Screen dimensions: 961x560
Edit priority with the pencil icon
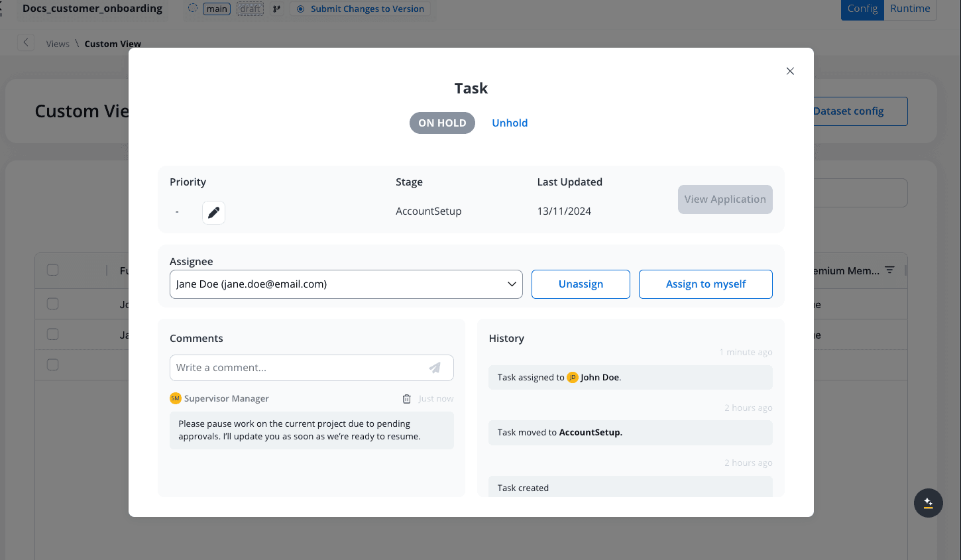tap(213, 213)
